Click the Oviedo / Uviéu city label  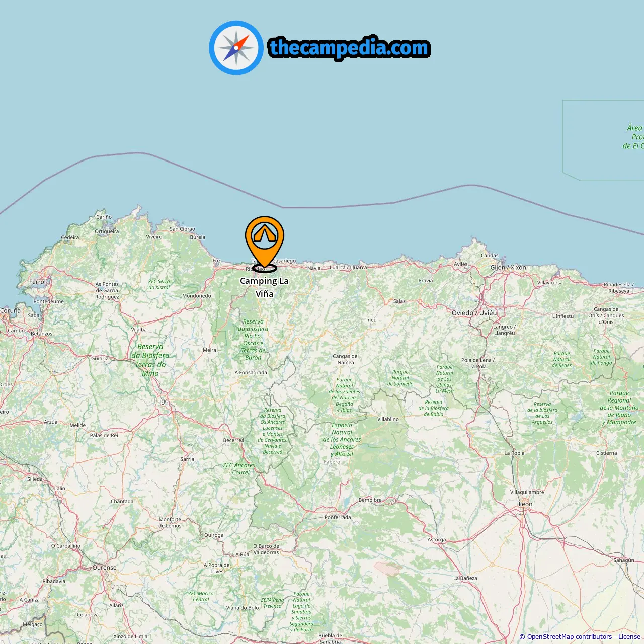pos(474,313)
